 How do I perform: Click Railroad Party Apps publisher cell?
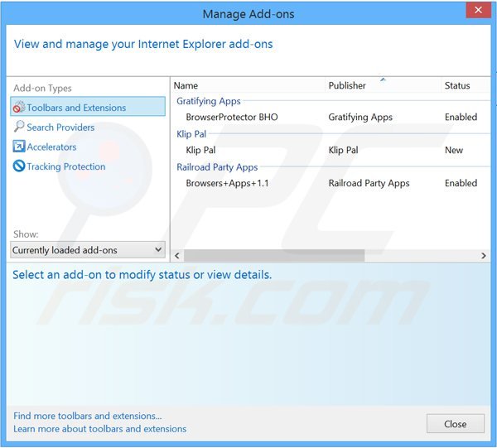pyautogui.click(x=369, y=183)
